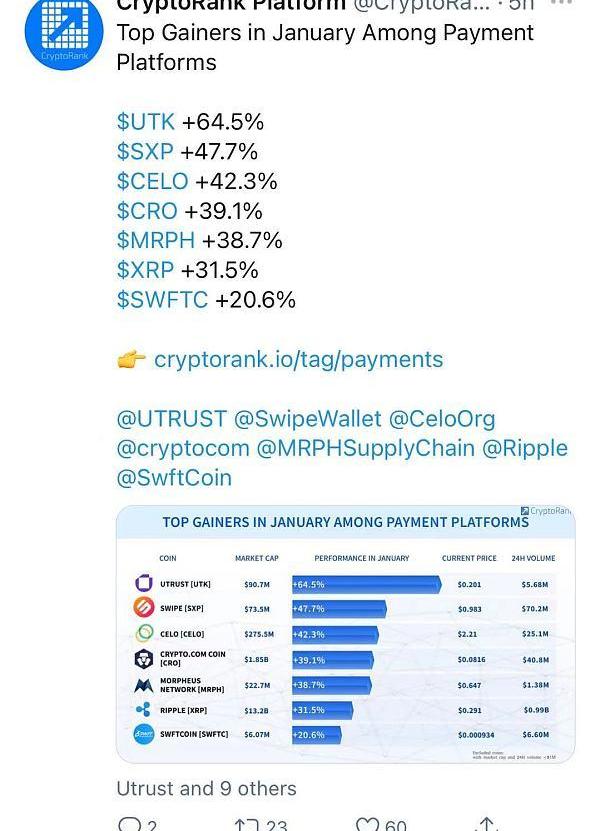This screenshot has width=600, height=831.
Task: Tap the $CELO cashtag link
Action: pos(152,182)
